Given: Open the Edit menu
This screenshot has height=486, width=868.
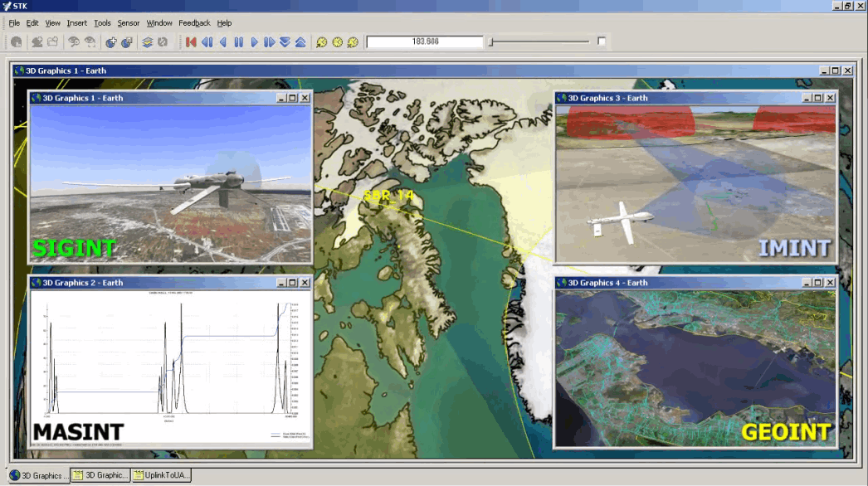Looking at the screenshot, I should (x=32, y=23).
